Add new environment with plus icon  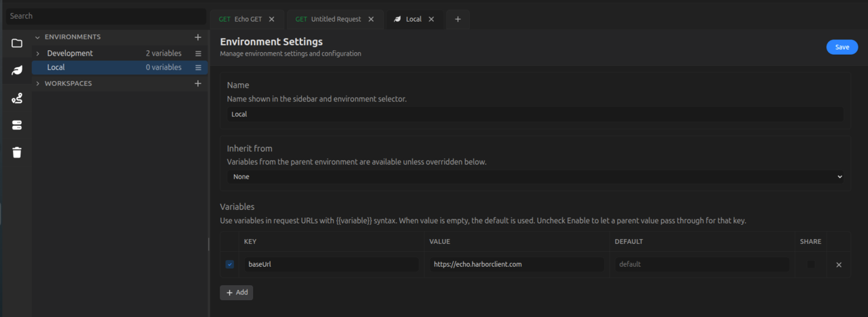tap(198, 37)
